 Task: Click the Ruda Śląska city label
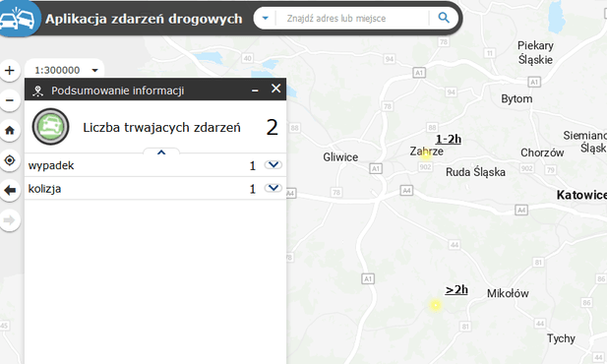tap(475, 172)
